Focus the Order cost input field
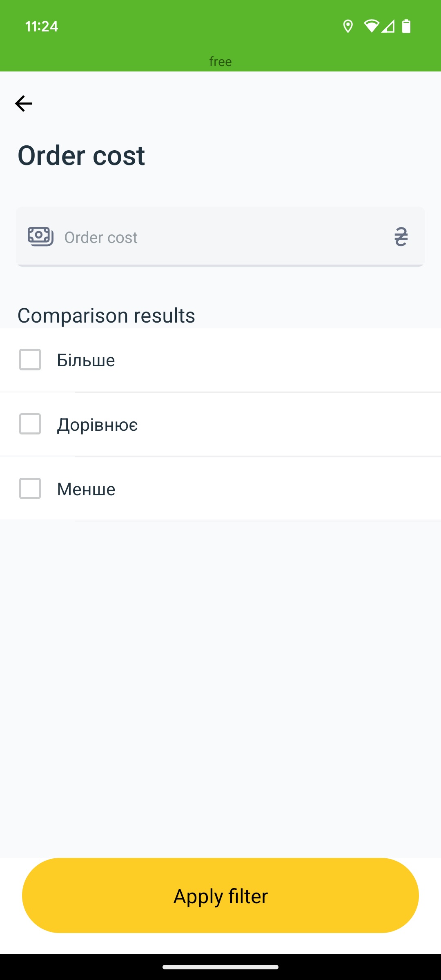Viewport: 441px width, 980px height. tap(220, 237)
